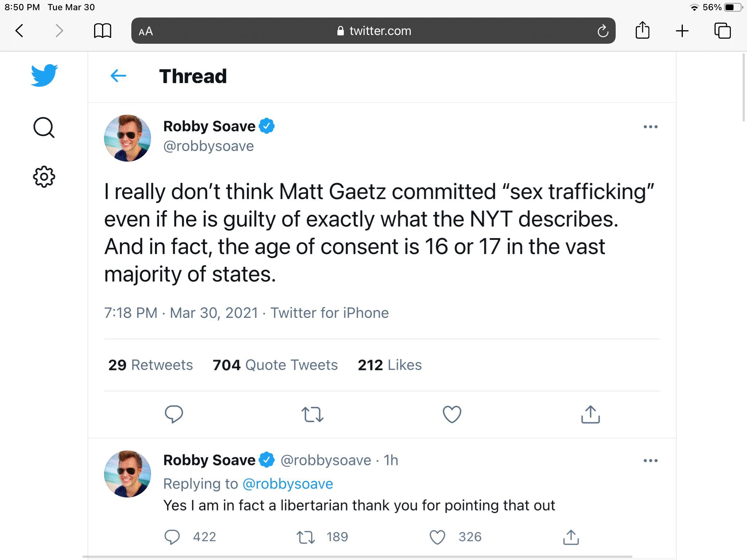Viewport: 747px width, 560px height.
Task: Reply to the Matt Gaetz tweet
Action: click(174, 414)
